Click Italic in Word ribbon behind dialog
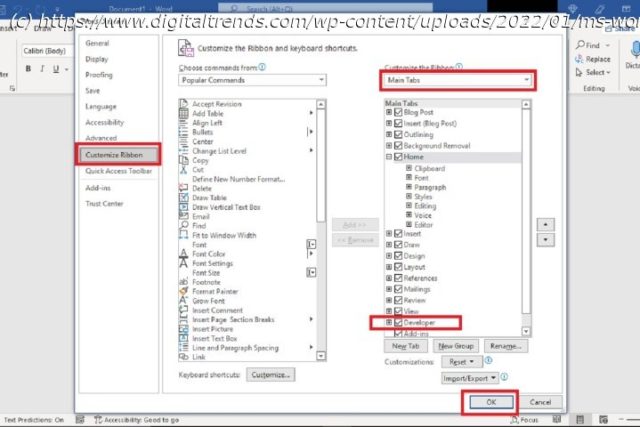Screen dimensions: 640x427 tap(42, 69)
